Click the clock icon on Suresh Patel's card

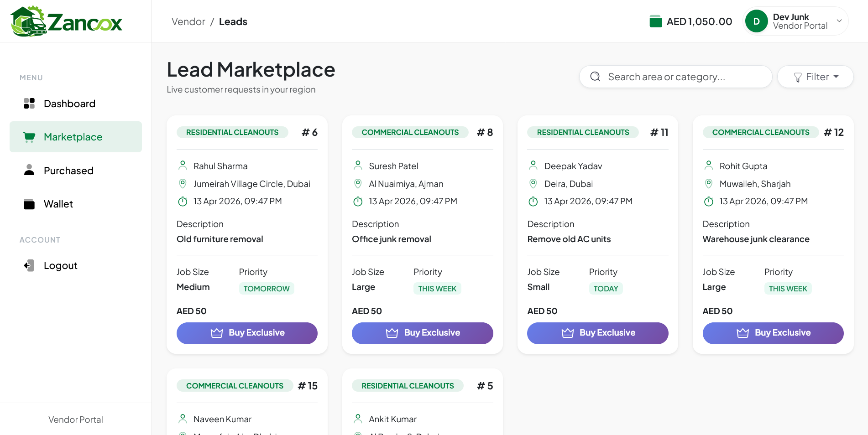(x=358, y=201)
